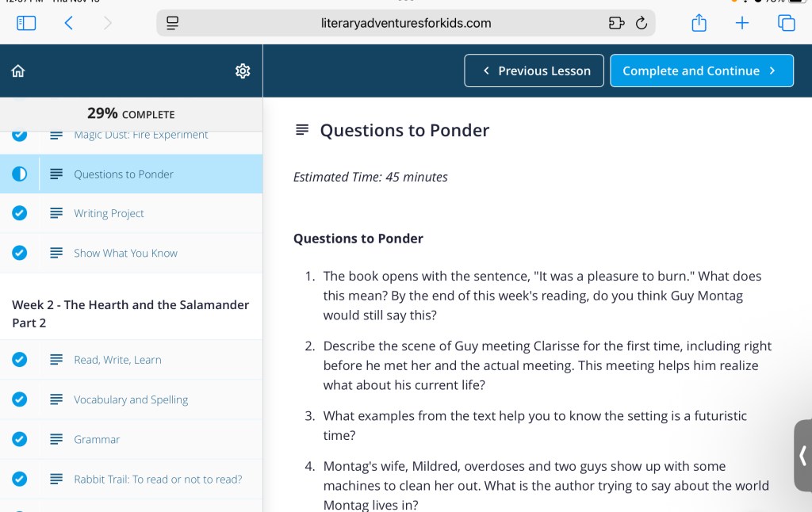812x512 pixels.
Task: Open Rabbit Trail: To read or not to read?
Action: pos(158,479)
